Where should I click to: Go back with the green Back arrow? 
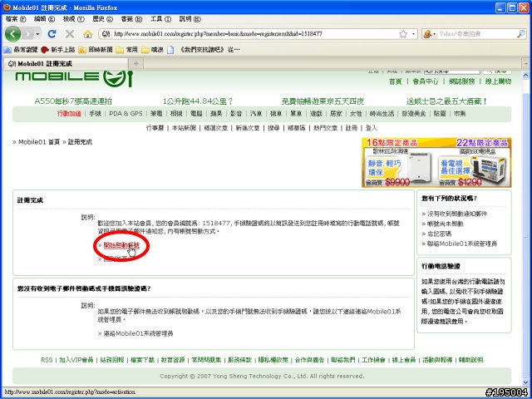[x=13, y=34]
